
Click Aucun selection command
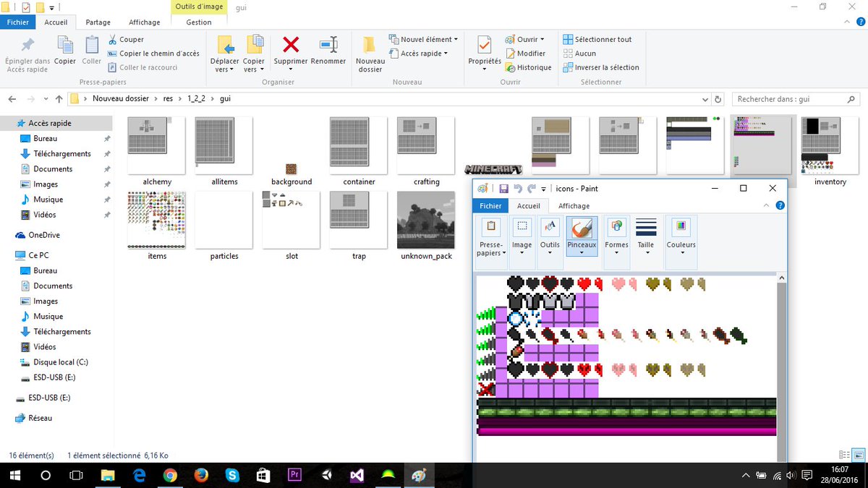(x=579, y=53)
